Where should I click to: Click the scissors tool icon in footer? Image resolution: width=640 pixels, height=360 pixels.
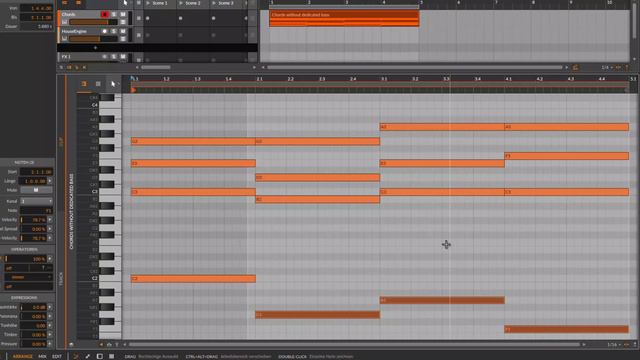(x=76, y=356)
